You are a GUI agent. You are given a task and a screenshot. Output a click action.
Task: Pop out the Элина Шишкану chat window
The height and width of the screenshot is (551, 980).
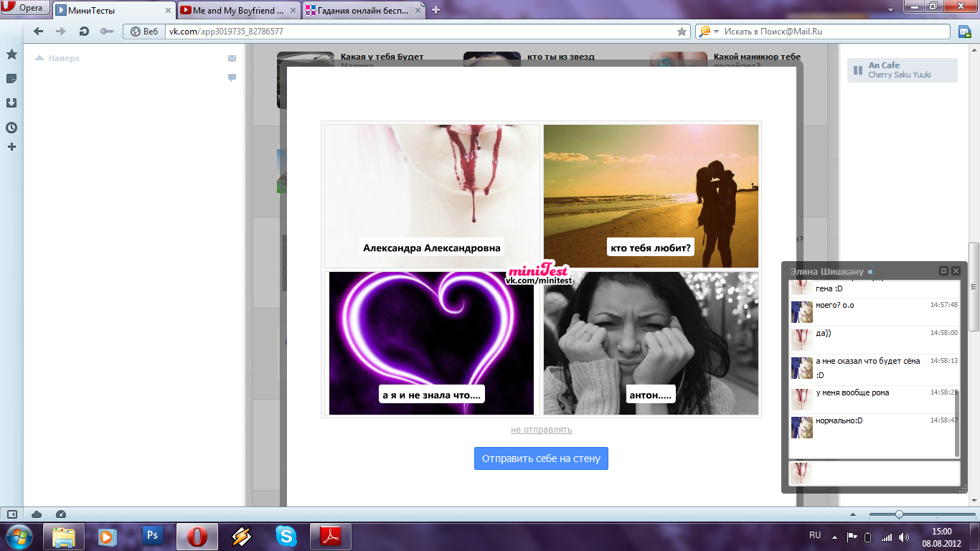click(x=943, y=271)
